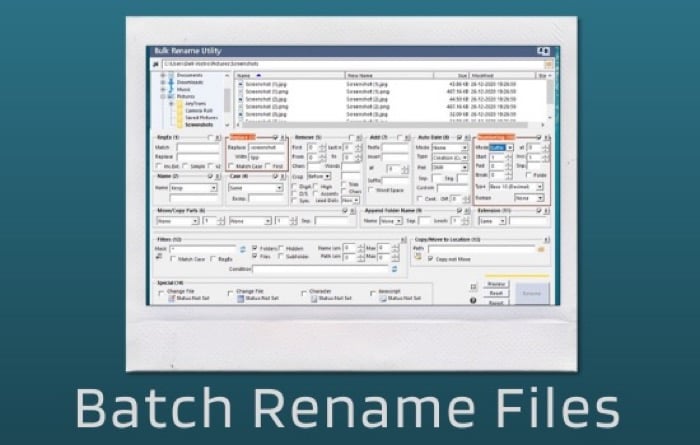Click the refresh icon beside the Condition field
700x445 pixels.
coord(394,269)
